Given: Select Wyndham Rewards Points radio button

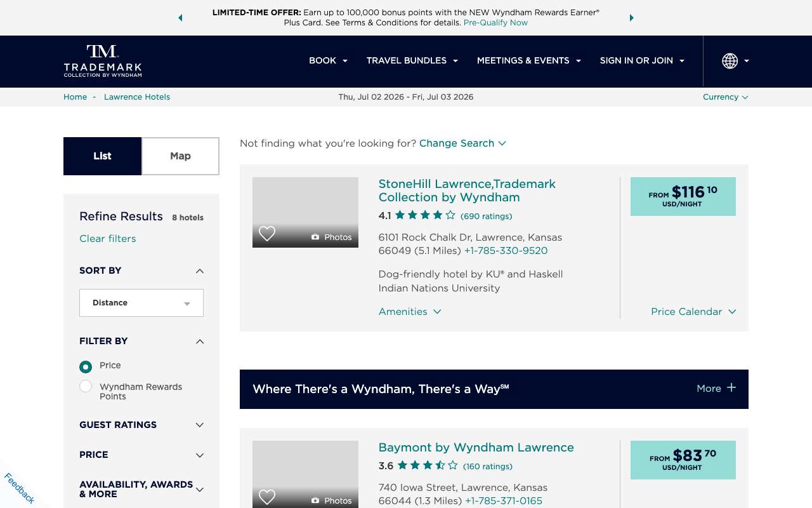Looking at the screenshot, I should point(86,386).
